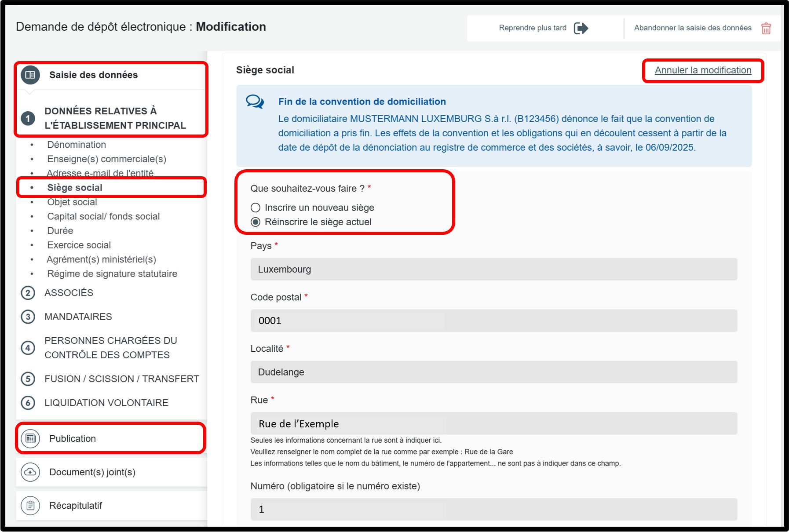Click the Reprendre plus tard exit arrow icon

coord(581,28)
